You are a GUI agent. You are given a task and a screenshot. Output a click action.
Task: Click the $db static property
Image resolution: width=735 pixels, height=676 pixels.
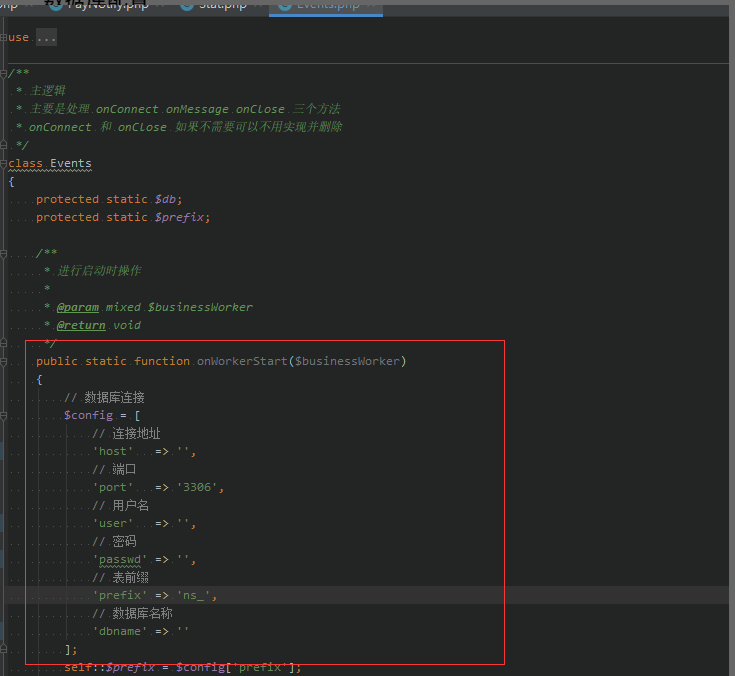165,199
